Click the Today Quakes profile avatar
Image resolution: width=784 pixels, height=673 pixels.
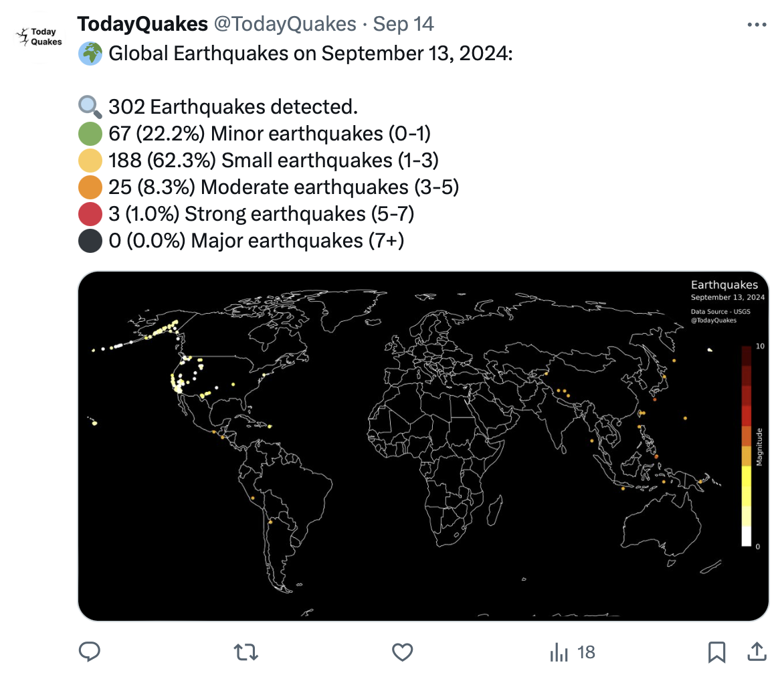point(39,37)
